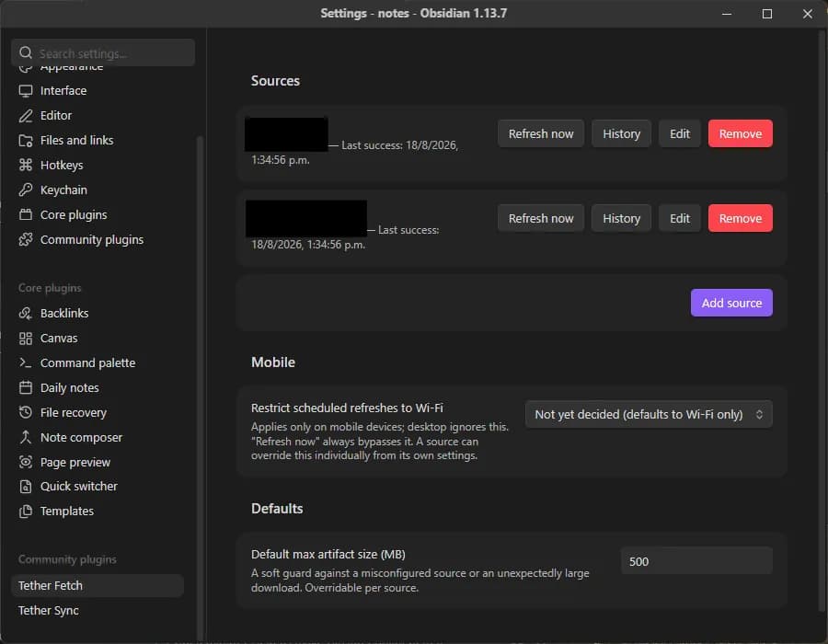Click the Default max artifact size field
Viewport: 828px width, 644px height.
pyautogui.click(x=696, y=561)
